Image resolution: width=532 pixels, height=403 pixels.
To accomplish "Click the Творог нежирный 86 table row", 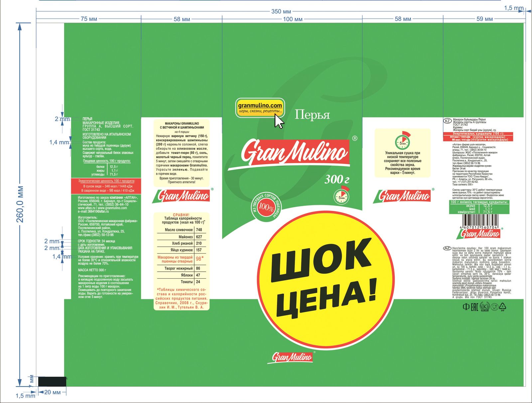I will tap(182, 268).
